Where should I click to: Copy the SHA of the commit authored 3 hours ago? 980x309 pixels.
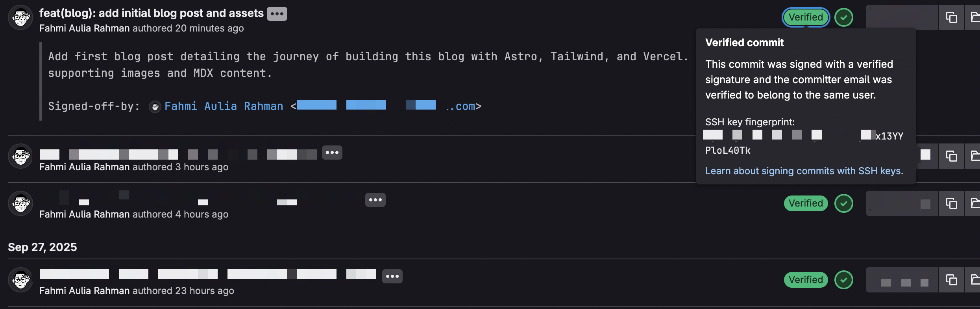951,156
